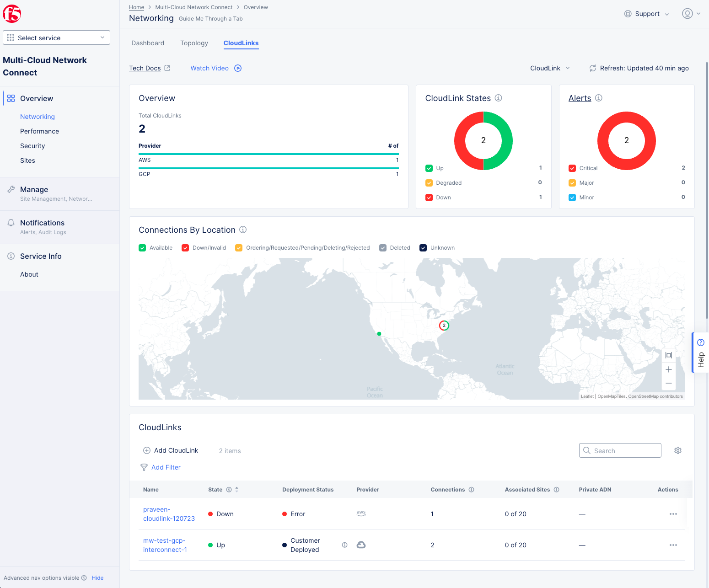Screen dimensions: 709x588
Task: Click the refresh icon next to Updated 40 min ago
Action: pyautogui.click(x=593, y=68)
